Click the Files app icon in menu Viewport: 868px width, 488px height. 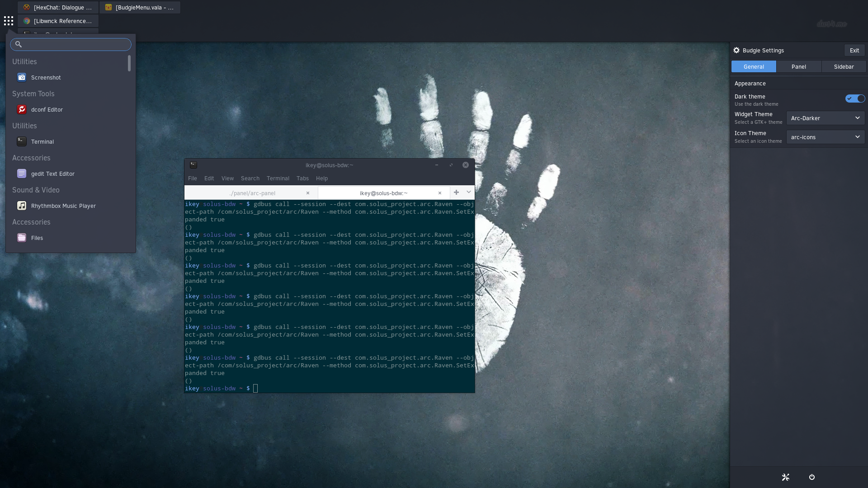click(x=22, y=238)
